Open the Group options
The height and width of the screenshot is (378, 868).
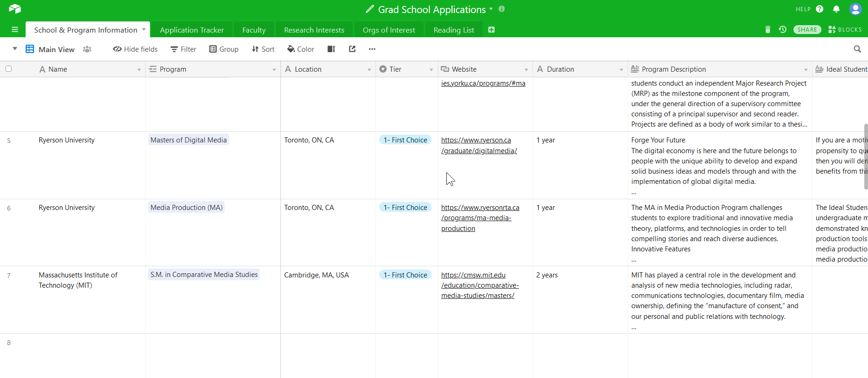224,49
